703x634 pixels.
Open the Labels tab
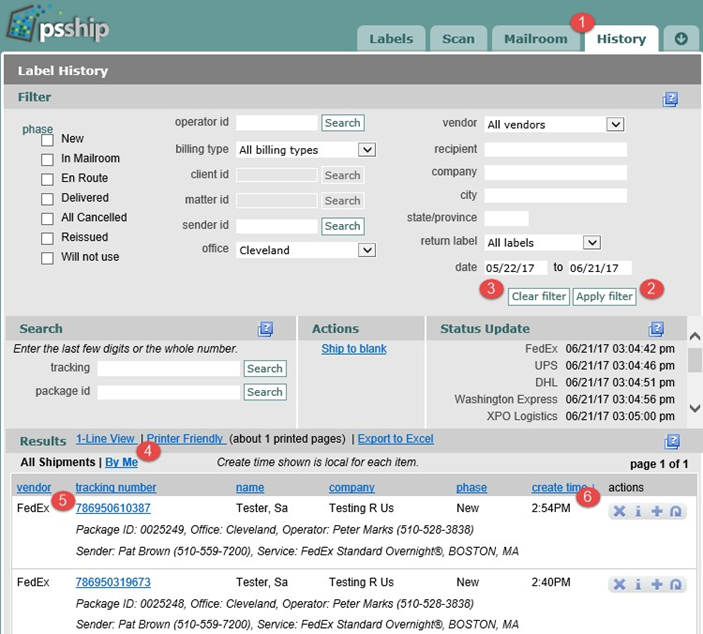[391, 39]
